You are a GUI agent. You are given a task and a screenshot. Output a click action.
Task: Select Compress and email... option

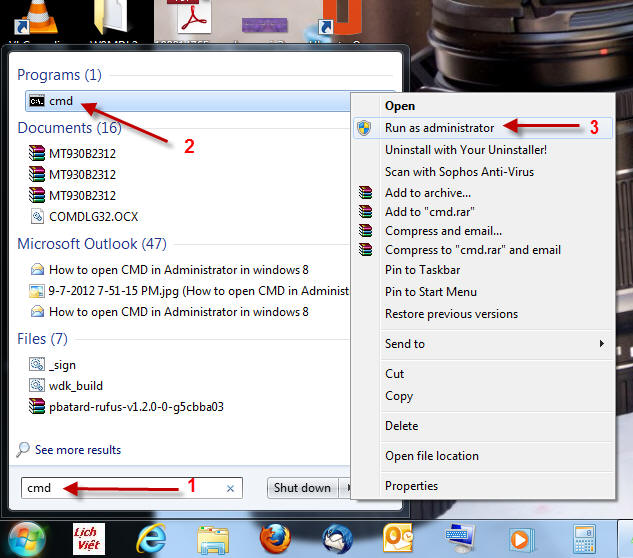coord(443,231)
